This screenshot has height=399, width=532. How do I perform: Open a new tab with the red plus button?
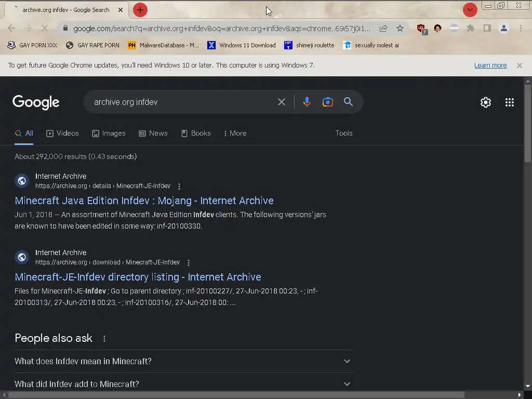point(140,10)
